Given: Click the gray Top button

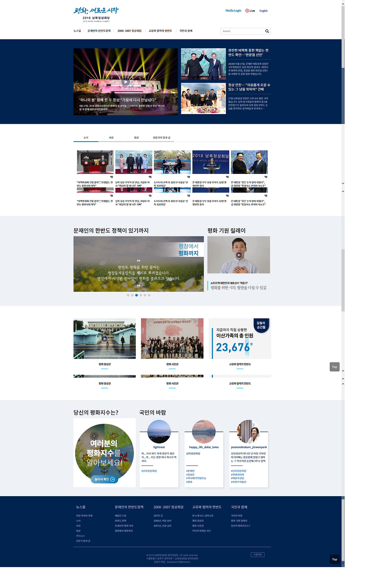Looking at the screenshot, I should tap(335, 367).
